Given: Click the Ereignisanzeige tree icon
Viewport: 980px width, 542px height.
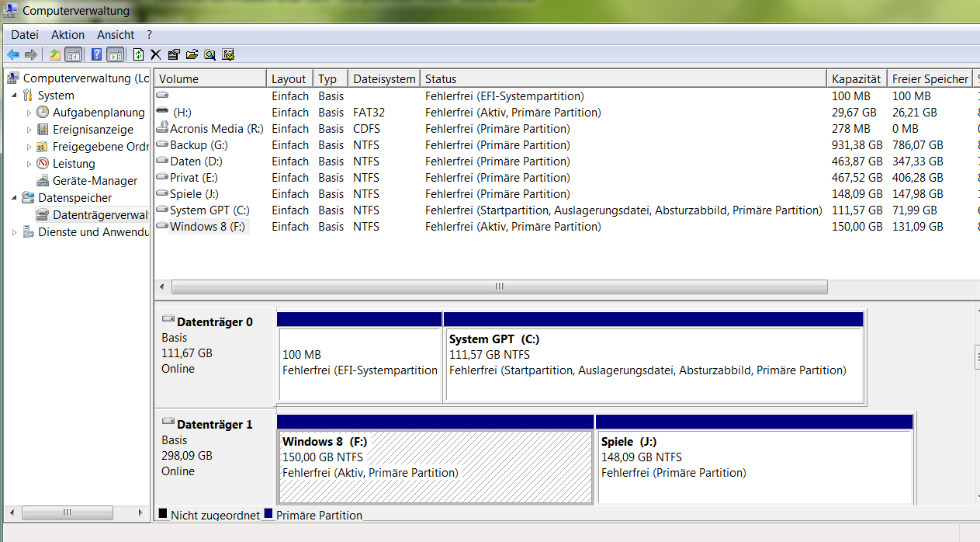Looking at the screenshot, I should 43,130.
